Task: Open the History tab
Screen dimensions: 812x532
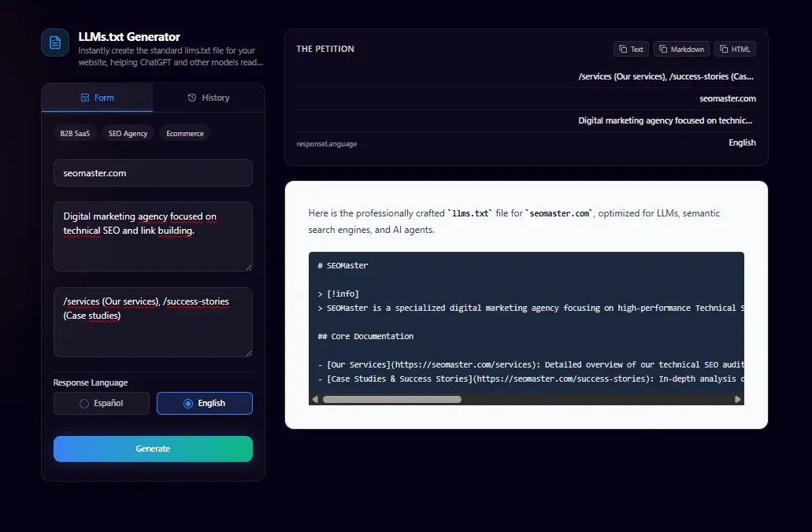Action: click(209, 98)
